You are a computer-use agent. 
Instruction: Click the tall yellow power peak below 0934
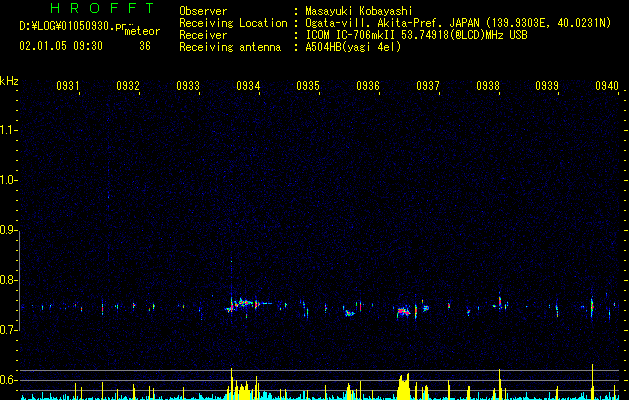click(231, 383)
